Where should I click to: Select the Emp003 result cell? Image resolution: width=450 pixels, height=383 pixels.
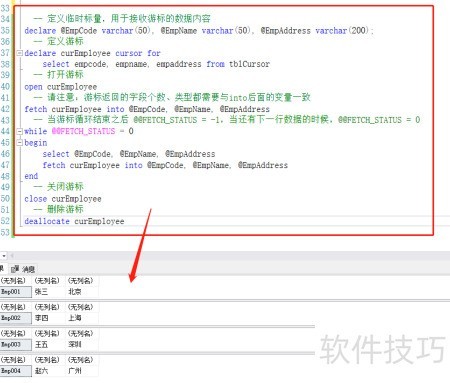[x=15, y=344]
